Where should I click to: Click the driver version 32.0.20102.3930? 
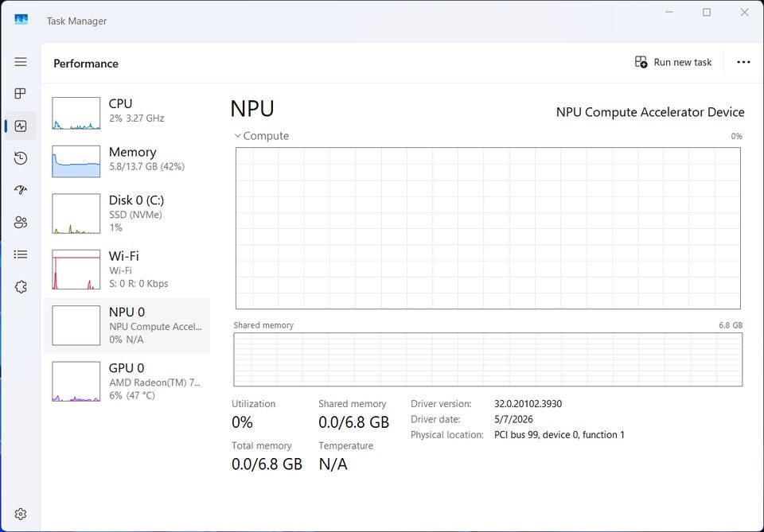[x=528, y=403]
